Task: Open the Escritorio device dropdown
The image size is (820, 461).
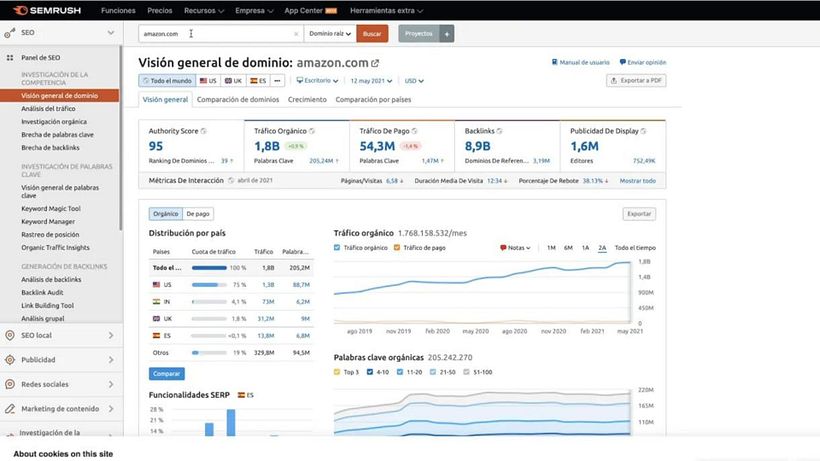Action: click(317, 81)
